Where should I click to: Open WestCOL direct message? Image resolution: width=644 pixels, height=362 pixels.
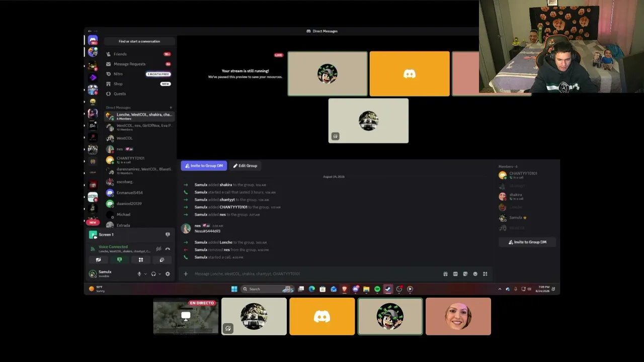[139, 138]
